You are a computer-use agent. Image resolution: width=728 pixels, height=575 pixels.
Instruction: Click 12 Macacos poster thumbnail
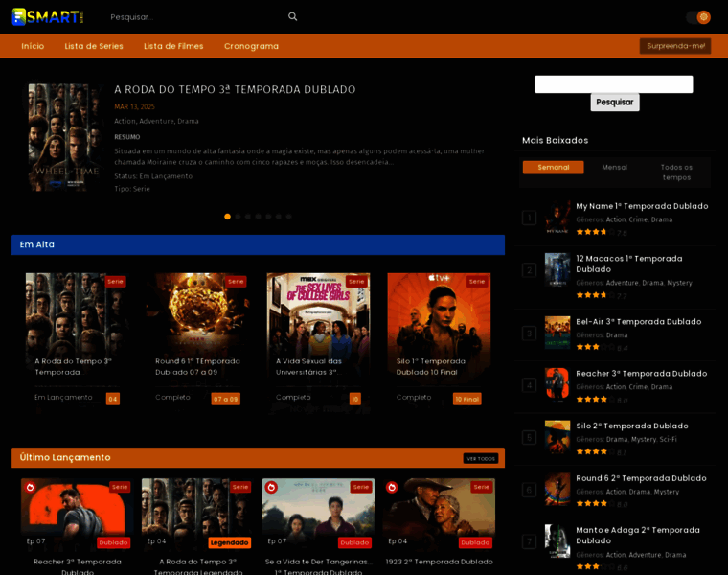click(557, 270)
